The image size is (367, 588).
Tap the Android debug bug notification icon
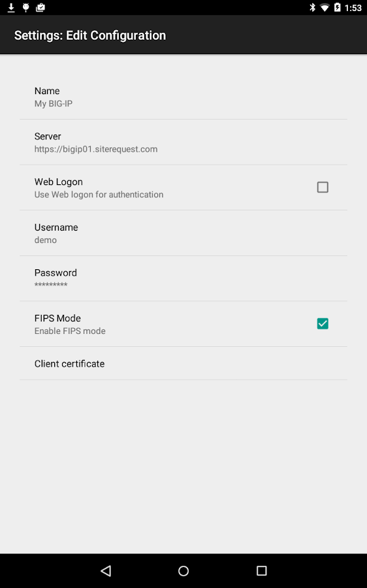tap(26, 7)
